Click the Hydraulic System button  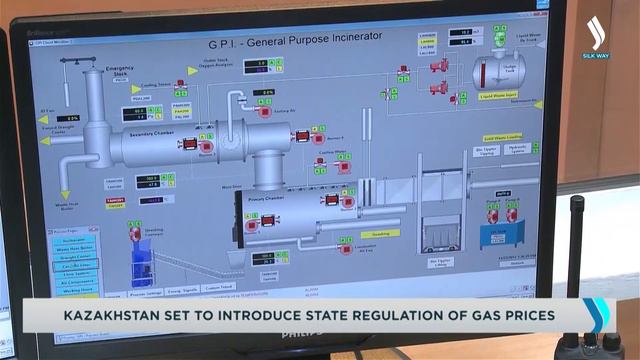(517, 149)
